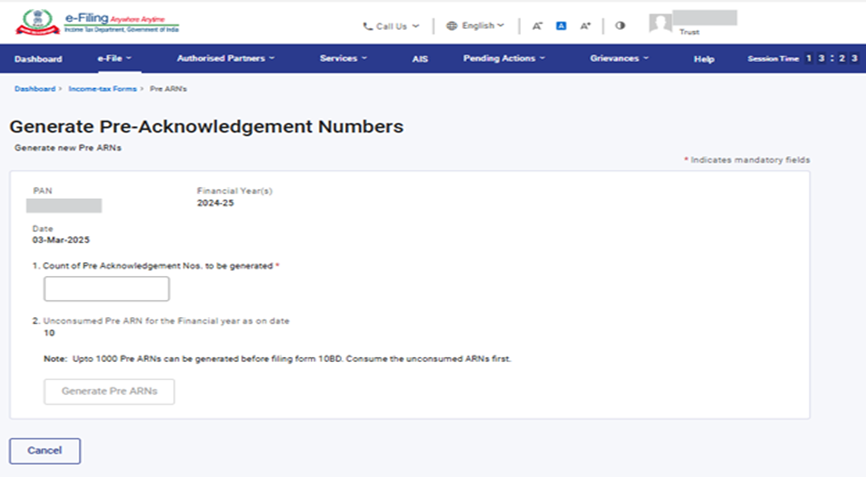Click the Generate new Pre ARNs subtitle
The height and width of the screenshot is (477, 866).
coord(68,148)
